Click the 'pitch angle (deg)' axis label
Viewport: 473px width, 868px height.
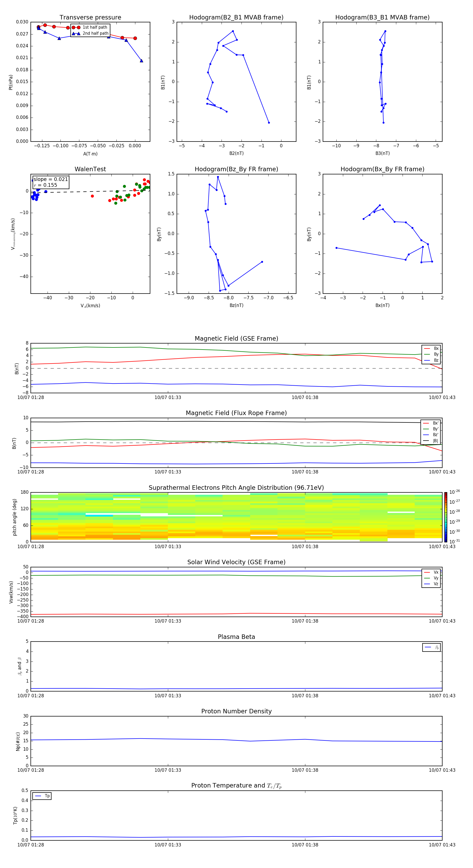click(14, 517)
